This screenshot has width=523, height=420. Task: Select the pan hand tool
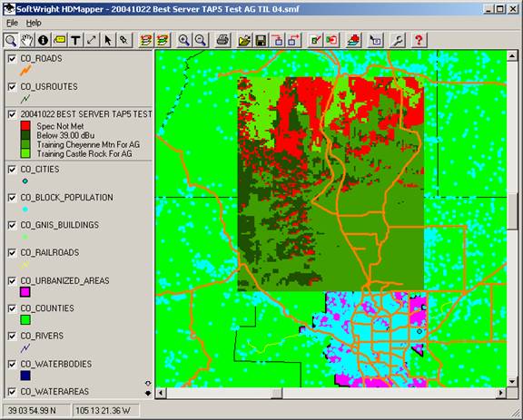pos(27,40)
